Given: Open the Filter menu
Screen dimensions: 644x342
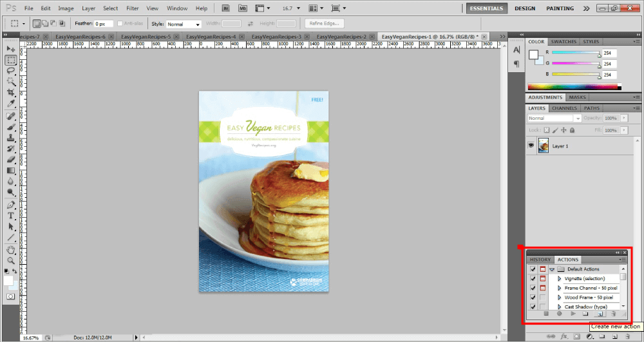Looking at the screenshot, I should point(132,8).
